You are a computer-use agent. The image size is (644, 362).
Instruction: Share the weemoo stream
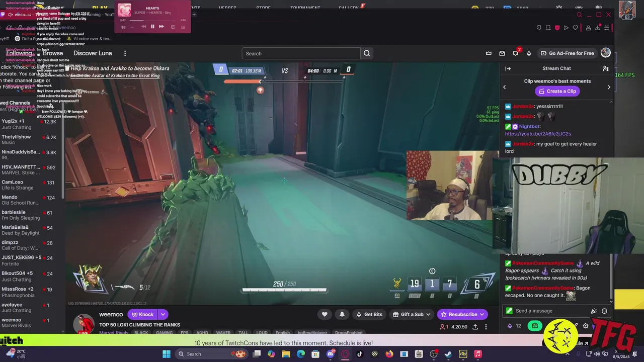click(475, 327)
